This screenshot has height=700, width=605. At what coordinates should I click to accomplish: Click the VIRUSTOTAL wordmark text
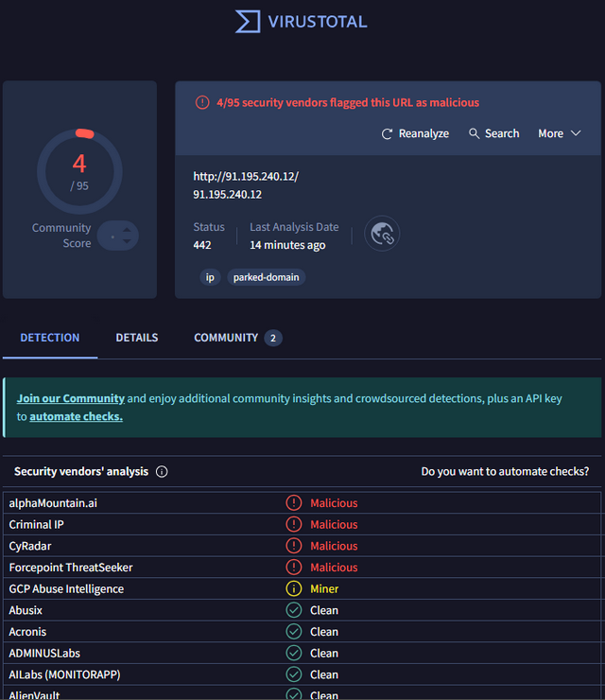coord(318,22)
